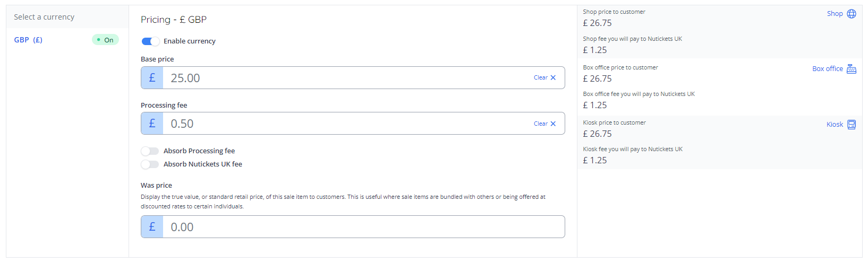The width and height of the screenshot is (868, 263).
Task: Select GBP (£) in currency list
Action: pos(28,40)
